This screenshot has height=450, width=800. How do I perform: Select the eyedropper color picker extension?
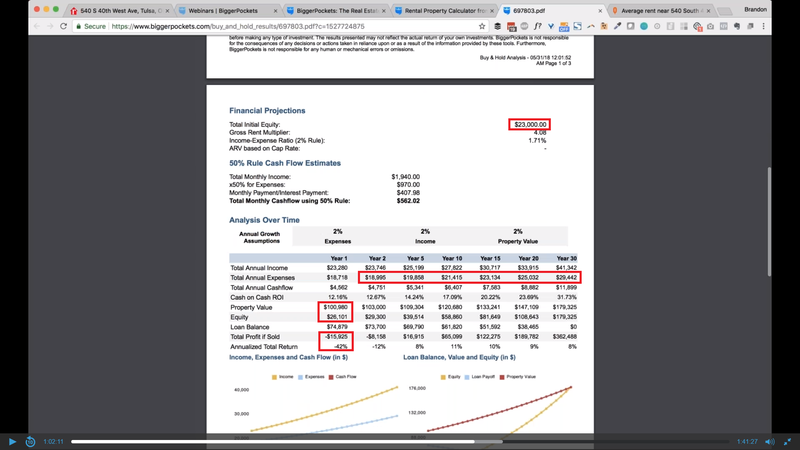click(x=617, y=26)
